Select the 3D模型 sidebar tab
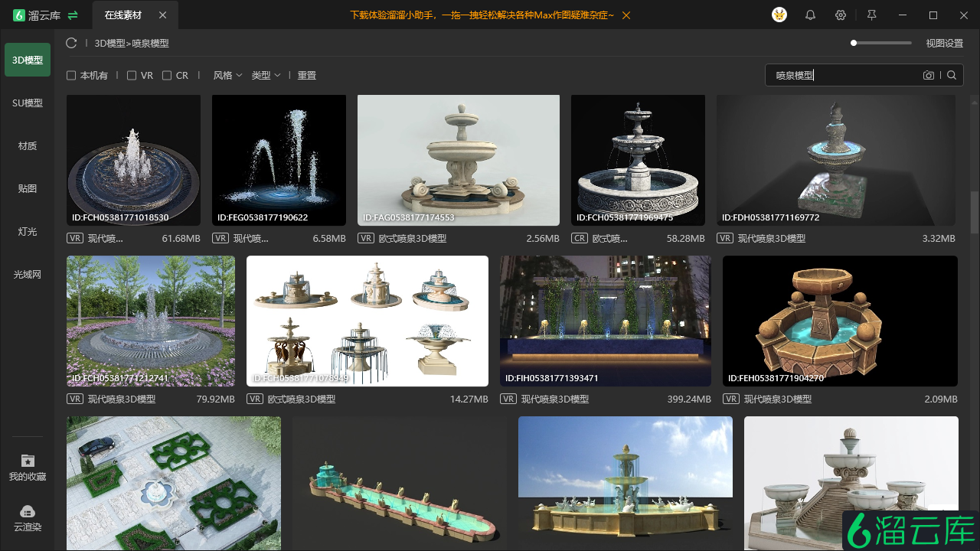Image resolution: width=980 pixels, height=551 pixels. (x=28, y=60)
